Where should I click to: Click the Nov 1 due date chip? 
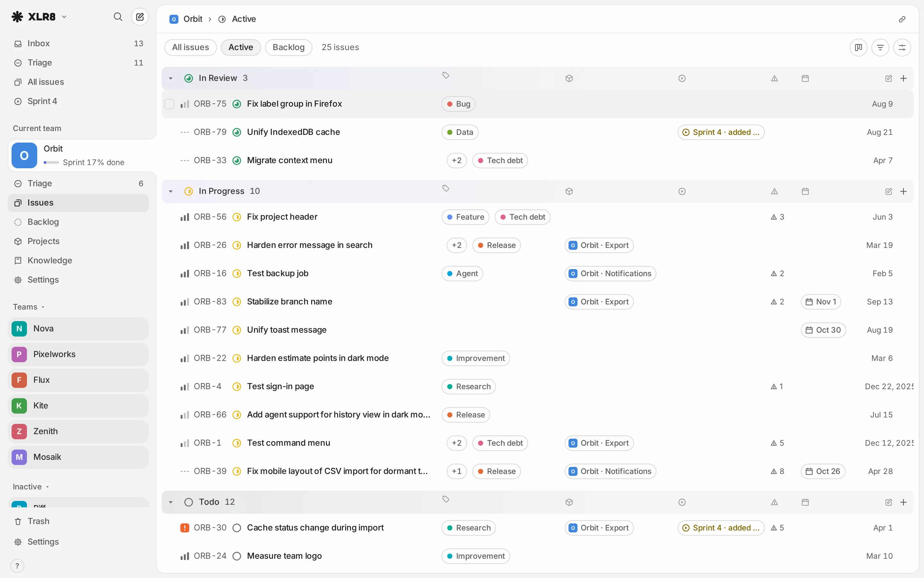[x=821, y=302]
